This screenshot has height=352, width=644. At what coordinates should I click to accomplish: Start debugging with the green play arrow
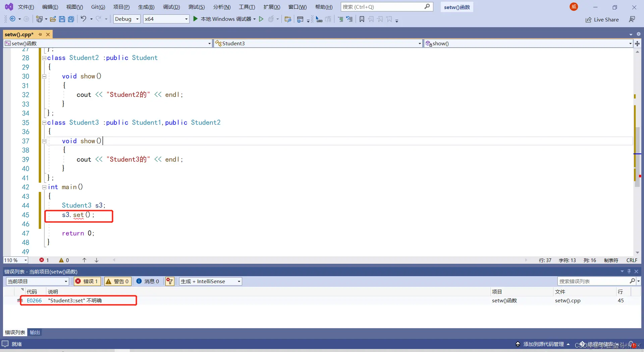coord(195,19)
